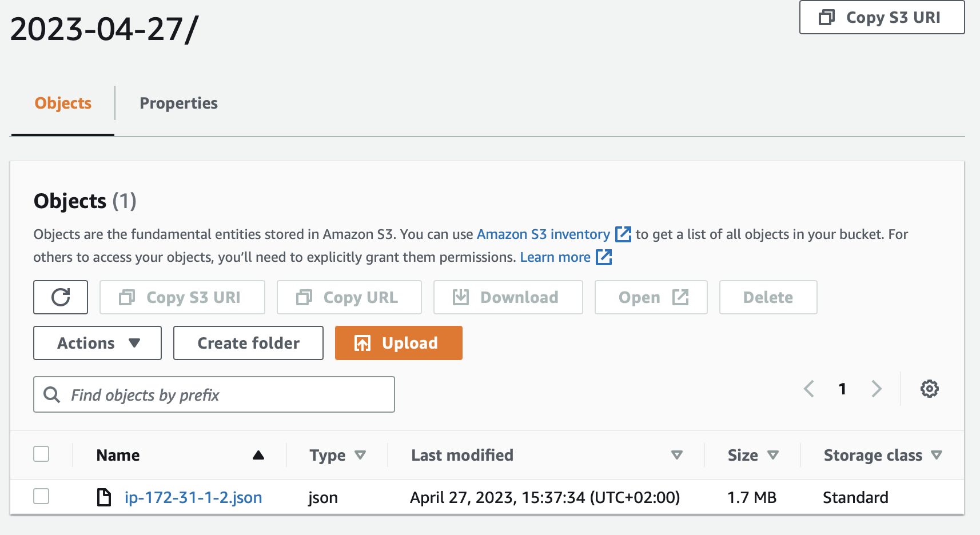Viewport: 980px width, 535px height.
Task: Click the file icon next to ip-172-31-1-2.json
Action: (104, 497)
